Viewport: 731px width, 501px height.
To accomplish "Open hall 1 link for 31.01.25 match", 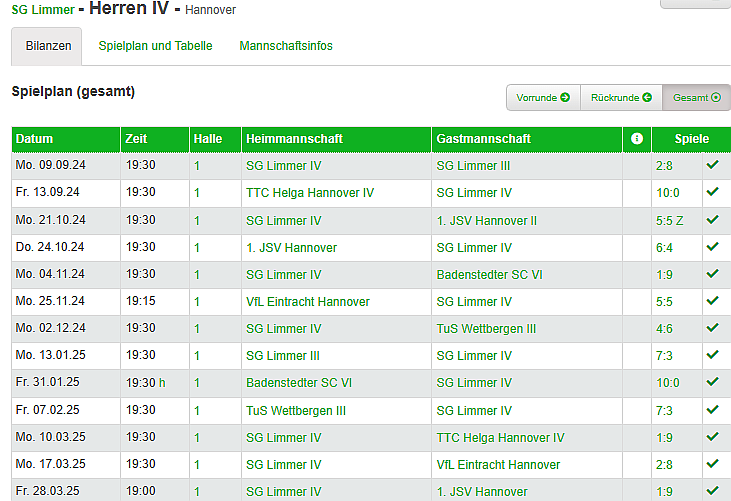I will click(197, 383).
